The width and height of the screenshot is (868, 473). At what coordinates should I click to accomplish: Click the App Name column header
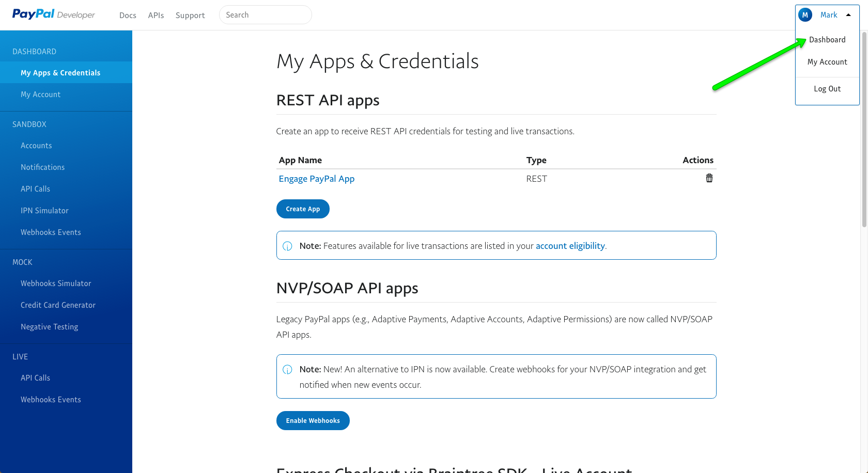(300, 160)
